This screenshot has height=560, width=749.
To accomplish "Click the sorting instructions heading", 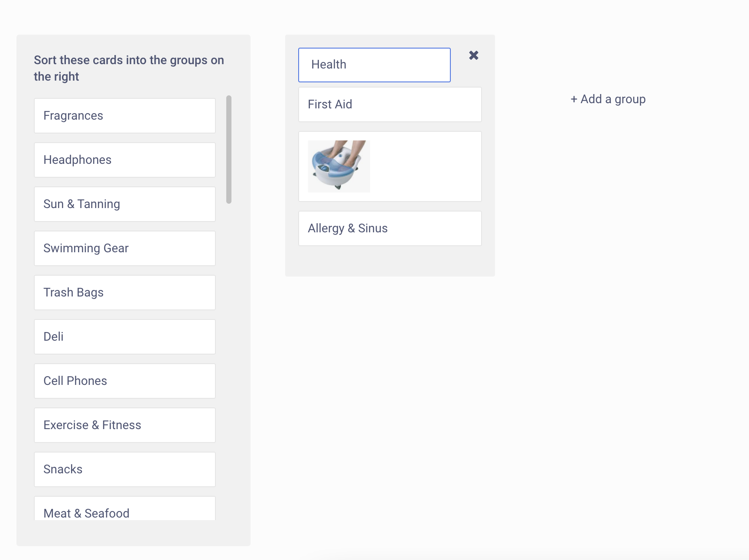I will tap(129, 68).
